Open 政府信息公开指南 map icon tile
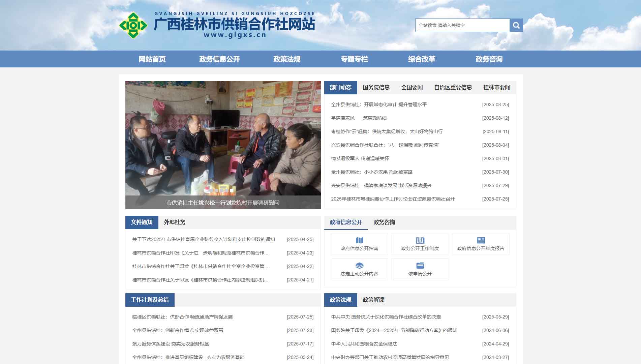This screenshot has width=641, height=364. pos(359,244)
